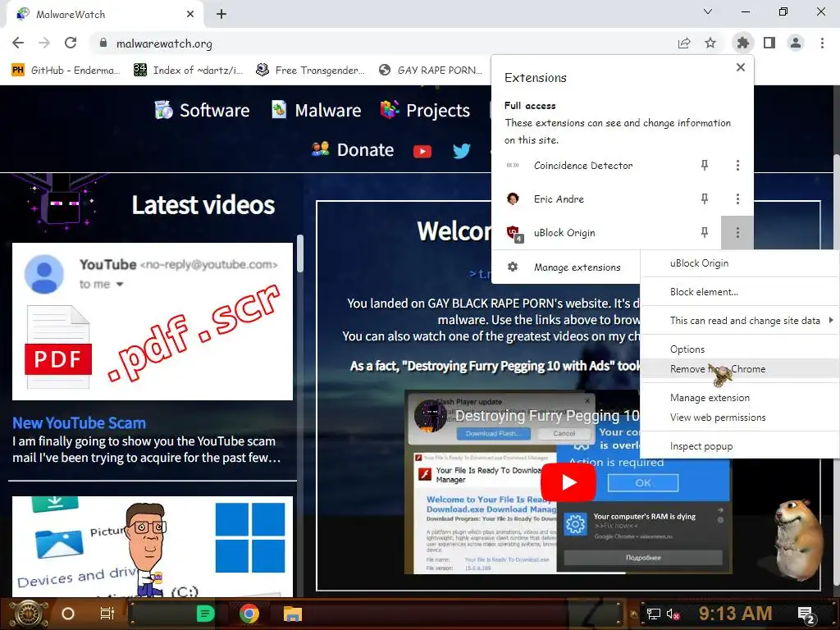Open the New YouTube Scam video title

click(80, 422)
